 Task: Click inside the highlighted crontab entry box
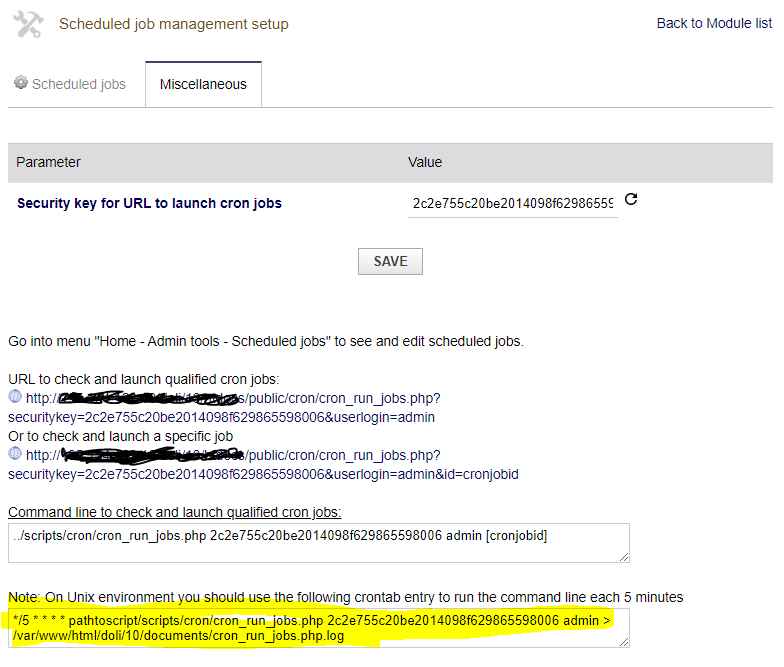click(318, 627)
